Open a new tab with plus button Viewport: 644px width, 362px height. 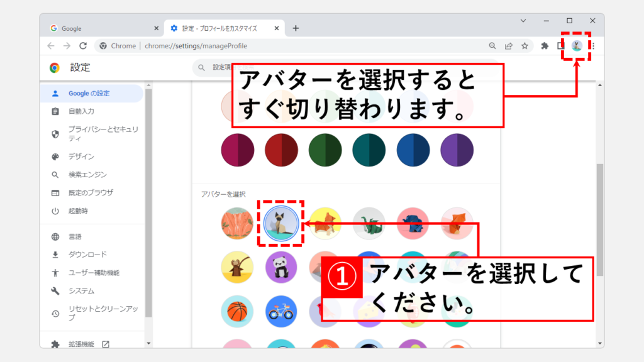point(296,28)
